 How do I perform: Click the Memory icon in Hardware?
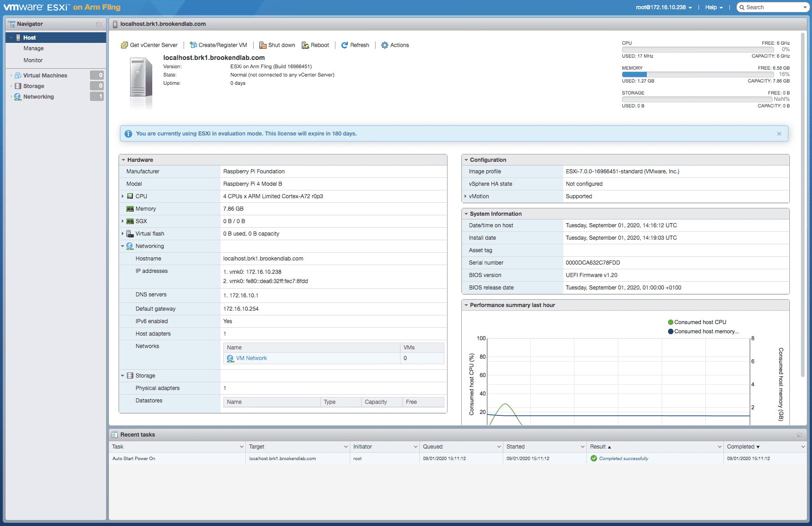pos(130,209)
